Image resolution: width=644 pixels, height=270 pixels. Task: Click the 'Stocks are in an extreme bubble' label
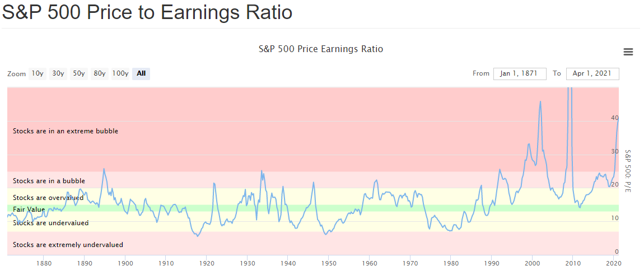pos(66,131)
